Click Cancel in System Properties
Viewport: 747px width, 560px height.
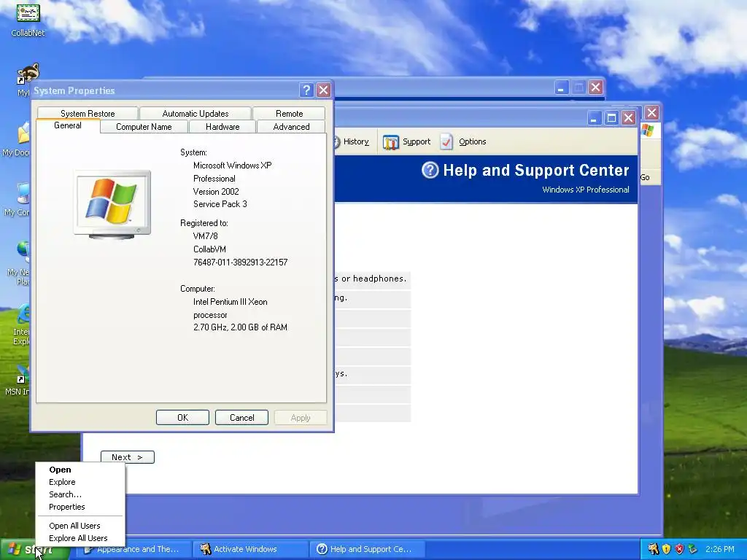(241, 418)
